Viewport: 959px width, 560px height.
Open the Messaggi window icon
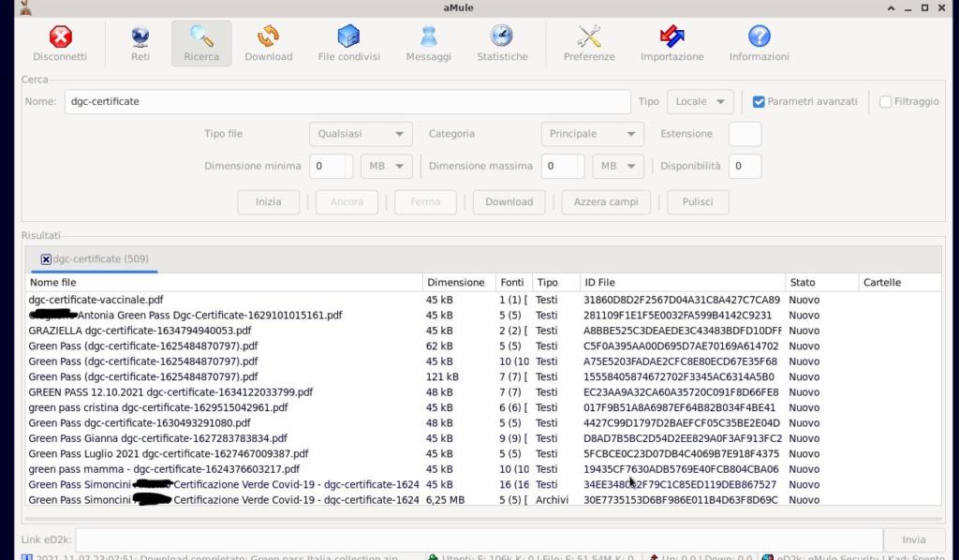point(428,43)
